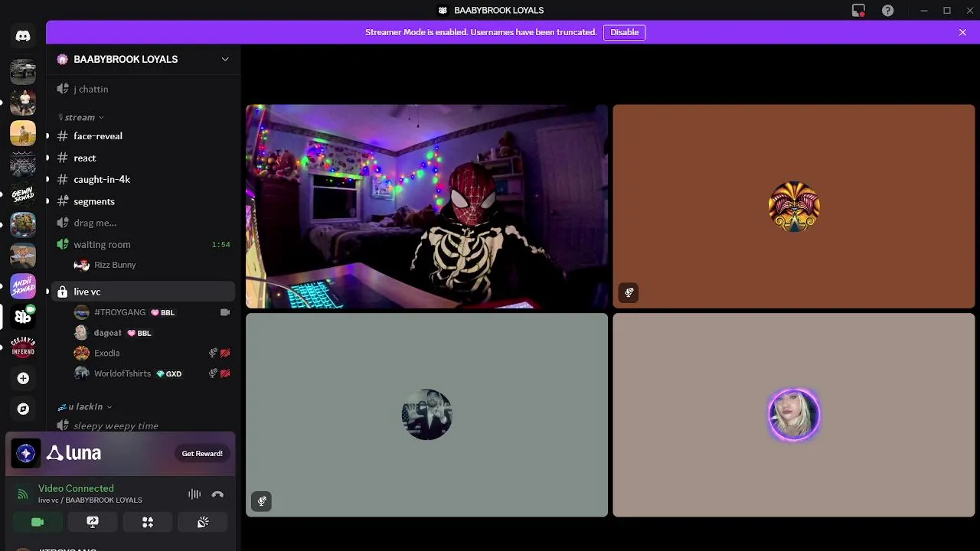
Task: Click the Get Reward! button
Action: tap(202, 454)
